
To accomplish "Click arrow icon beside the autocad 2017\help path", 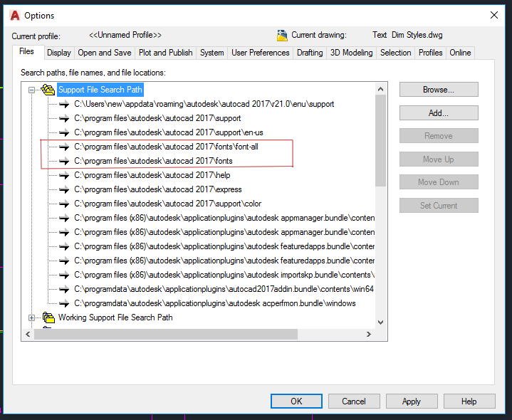I will (x=64, y=175).
